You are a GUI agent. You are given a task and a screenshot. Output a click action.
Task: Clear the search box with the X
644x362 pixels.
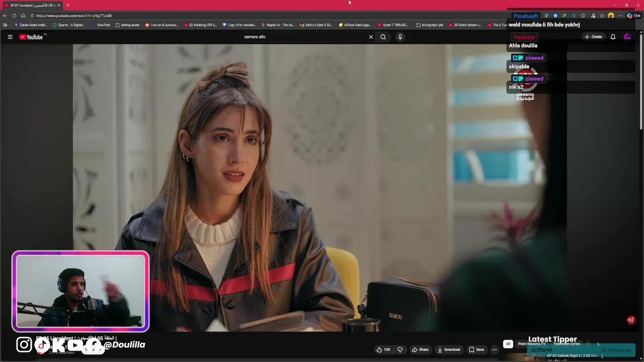(371, 37)
